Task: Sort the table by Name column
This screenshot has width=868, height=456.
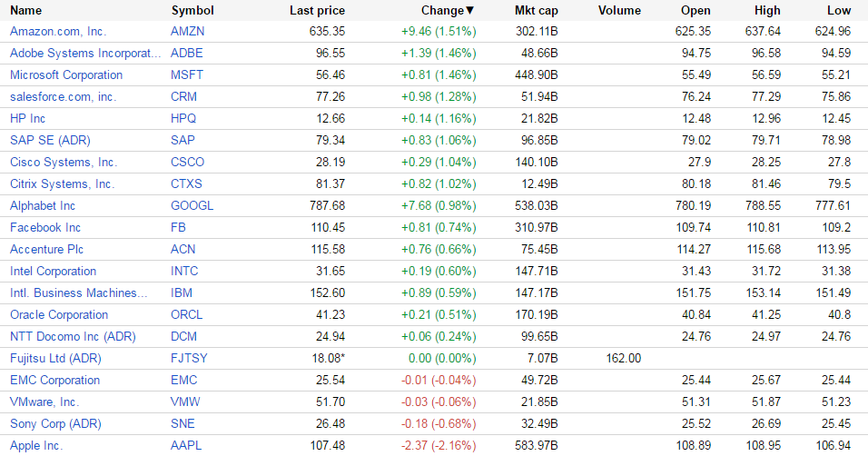Action: 25,11
